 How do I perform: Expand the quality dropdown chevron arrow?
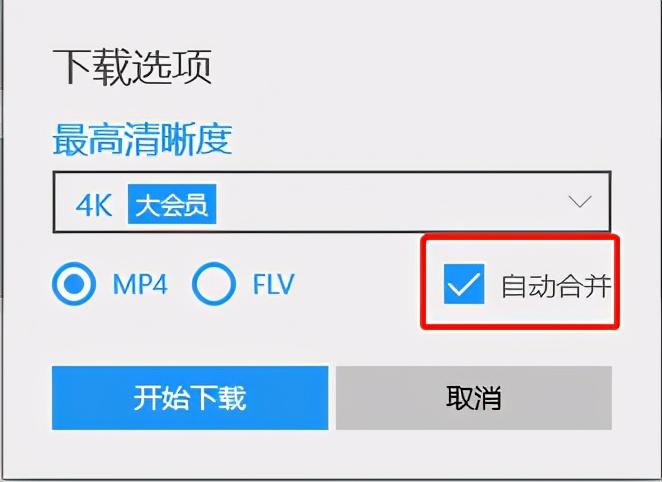tap(580, 201)
